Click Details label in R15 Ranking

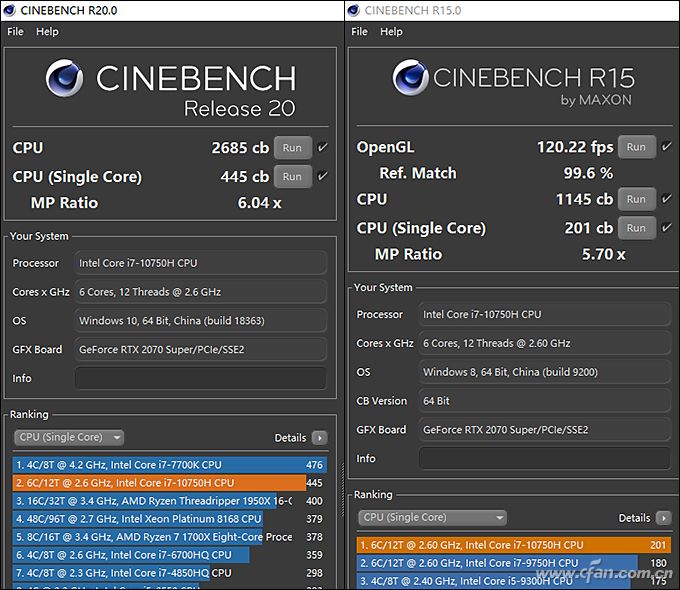coord(634,518)
